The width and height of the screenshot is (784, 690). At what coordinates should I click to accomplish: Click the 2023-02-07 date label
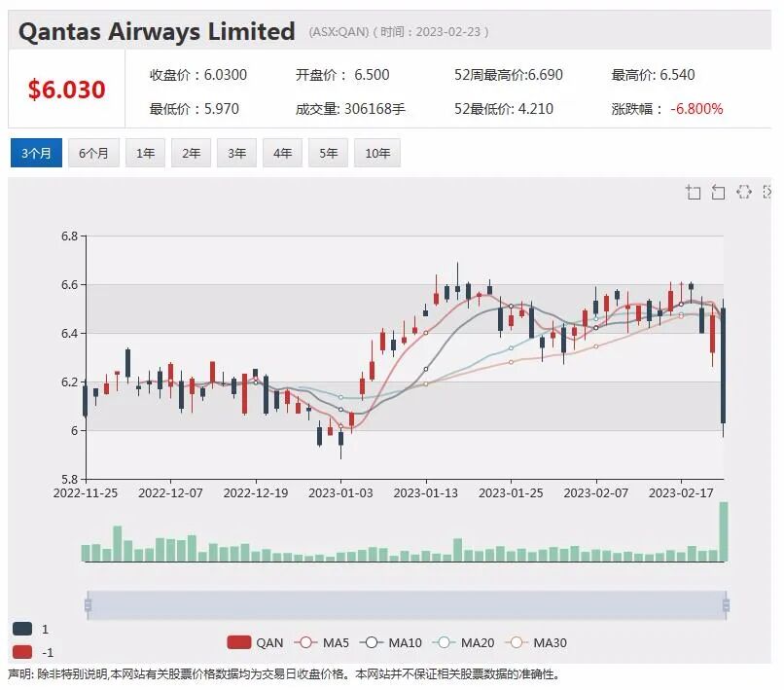[x=596, y=493]
